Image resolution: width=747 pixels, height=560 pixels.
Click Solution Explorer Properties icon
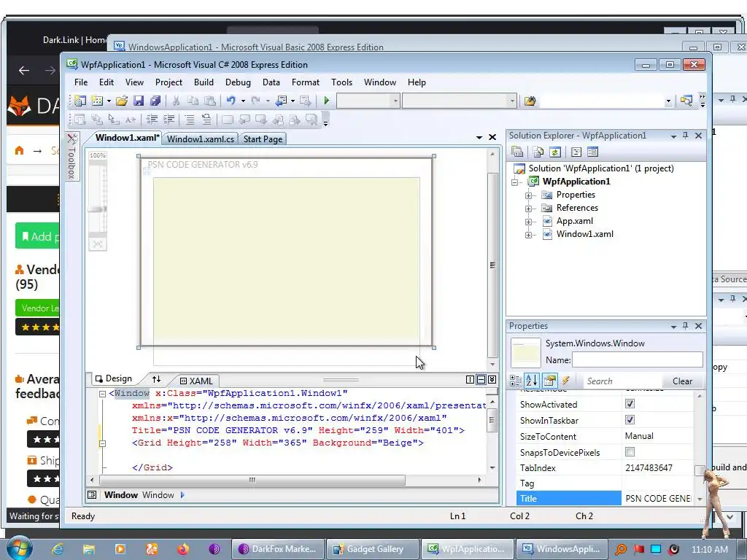[x=517, y=152]
